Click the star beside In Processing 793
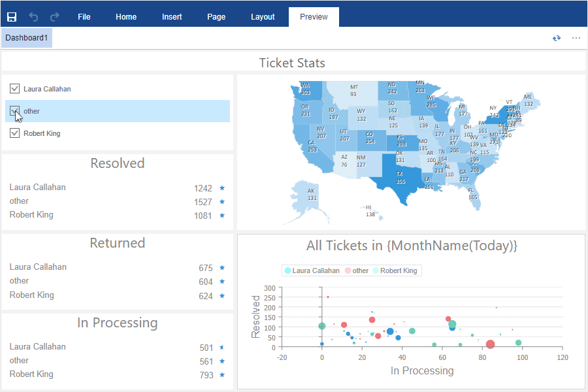The width and height of the screenshot is (588, 392). tap(222, 375)
